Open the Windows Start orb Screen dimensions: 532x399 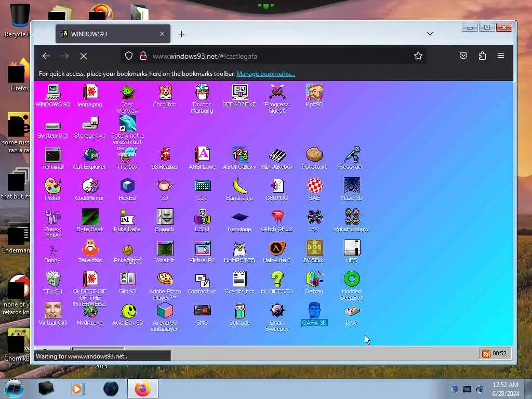coord(14,389)
